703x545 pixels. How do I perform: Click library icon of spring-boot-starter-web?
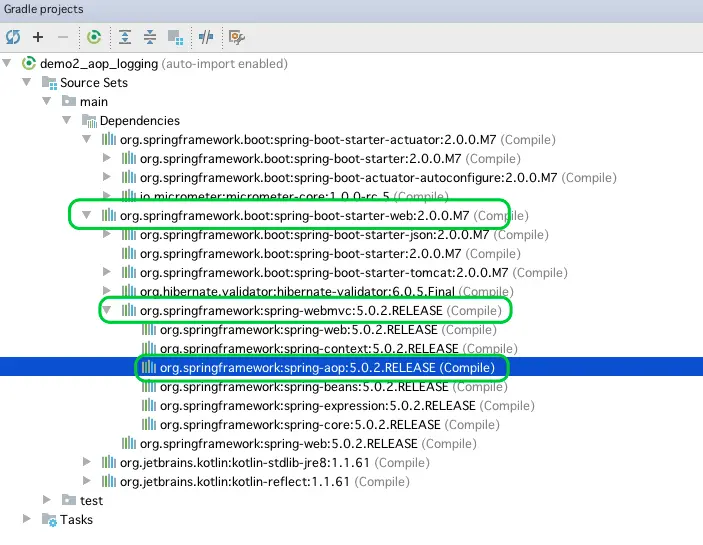point(108,215)
